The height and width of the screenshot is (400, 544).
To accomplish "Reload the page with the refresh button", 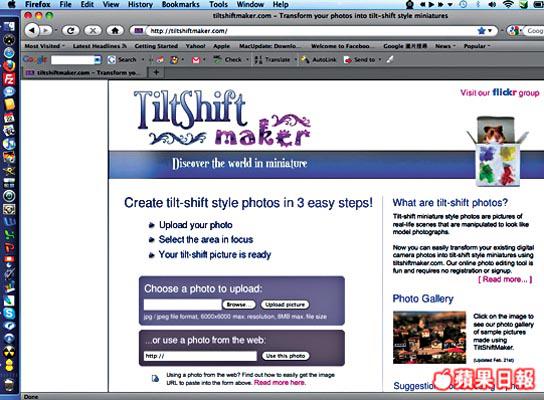I will 70,31.
